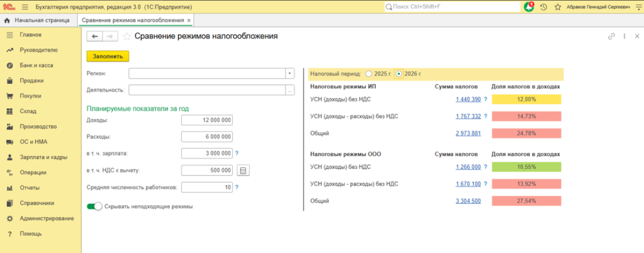Click the green 10,55% share cell
644x253 pixels.
pos(526,167)
